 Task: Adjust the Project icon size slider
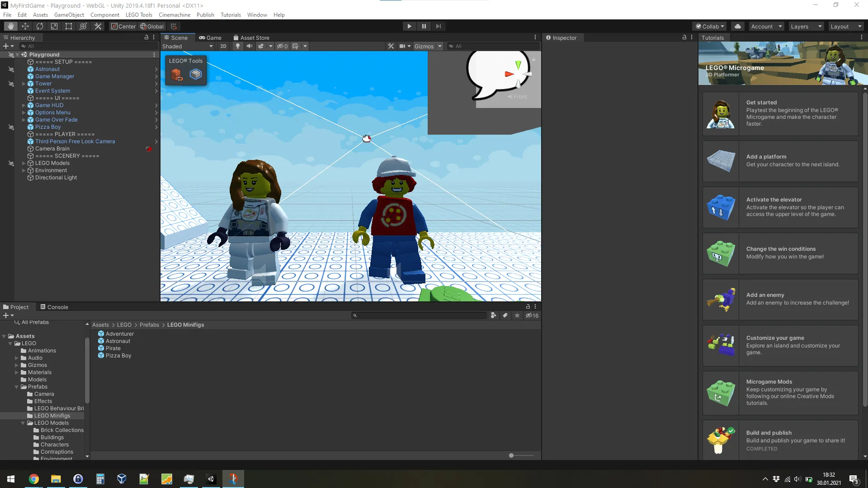(x=511, y=455)
